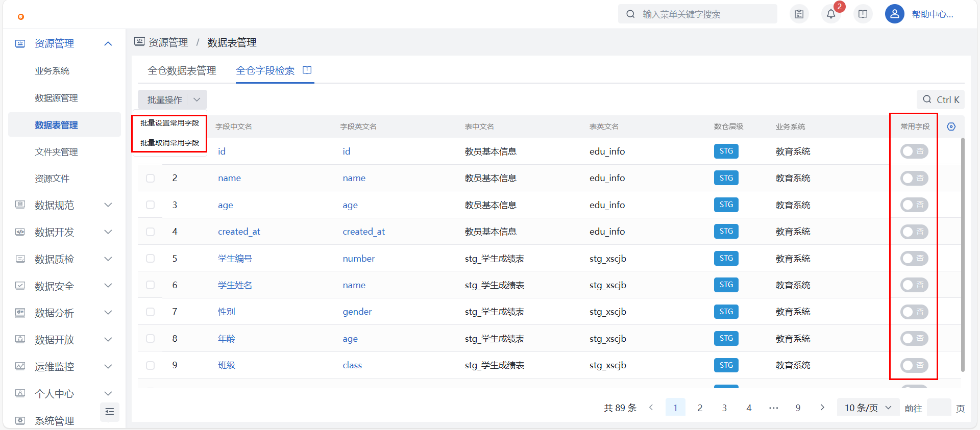Switch to 全仓字段检索 tab
This screenshot has width=980, height=430.
265,70
